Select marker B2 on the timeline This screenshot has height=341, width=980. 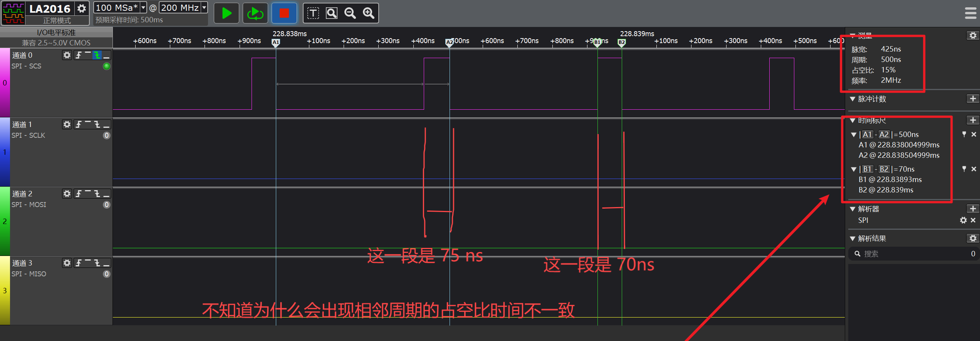tap(621, 43)
